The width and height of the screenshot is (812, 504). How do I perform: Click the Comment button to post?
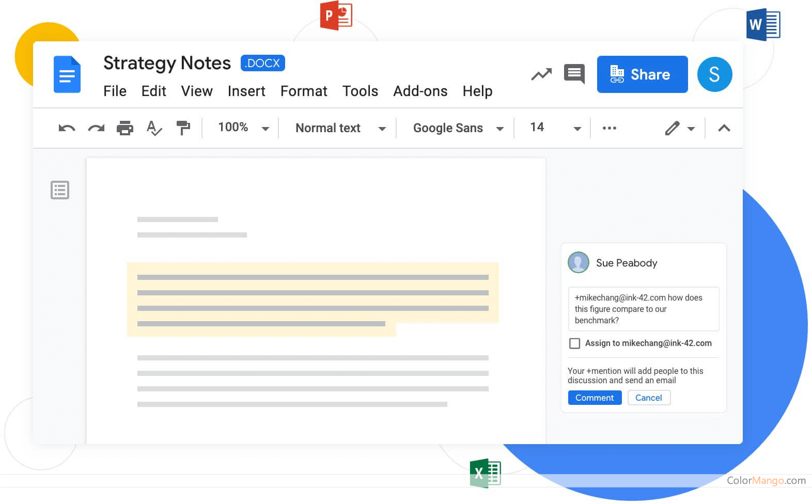pos(595,398)
